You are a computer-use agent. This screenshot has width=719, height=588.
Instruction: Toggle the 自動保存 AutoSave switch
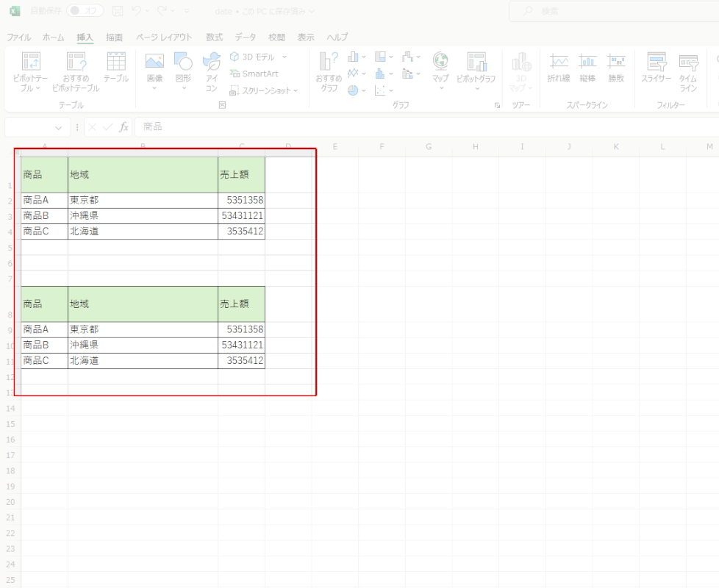(85, 10)
